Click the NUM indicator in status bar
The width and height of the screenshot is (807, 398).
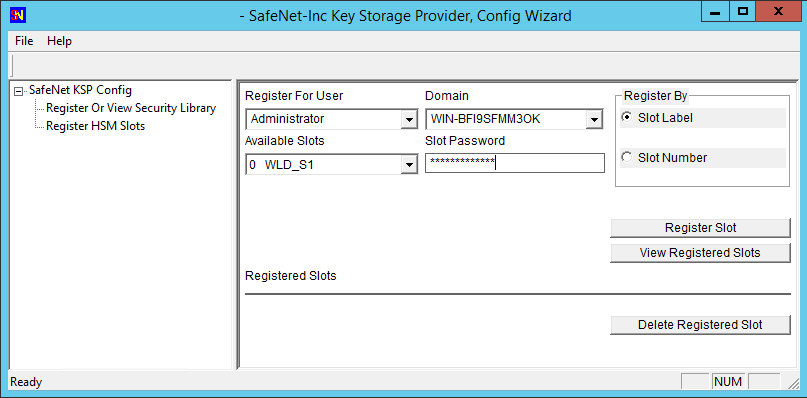pos(728,382)
